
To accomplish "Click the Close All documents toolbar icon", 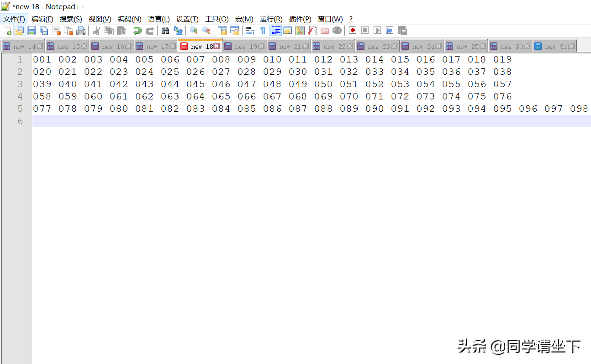I will click(x=69, y=31).
